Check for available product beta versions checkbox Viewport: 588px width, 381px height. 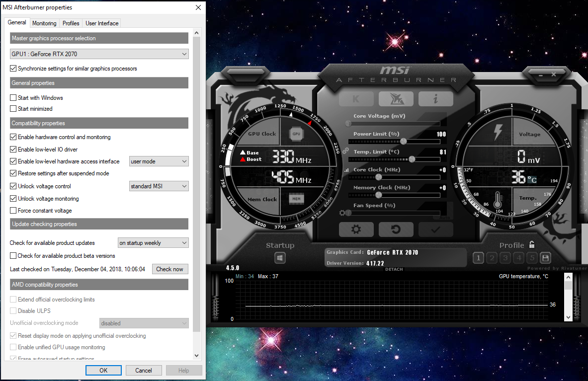(x=13, y=255)
